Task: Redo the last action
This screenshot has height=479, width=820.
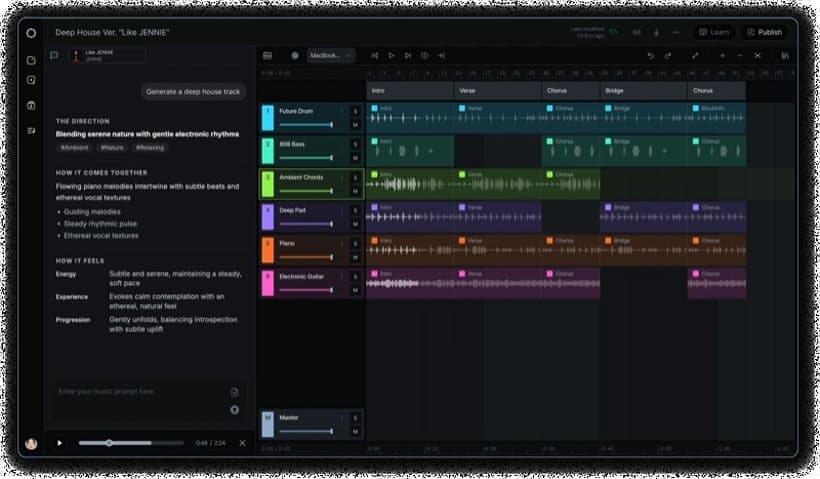Action: 668,55
